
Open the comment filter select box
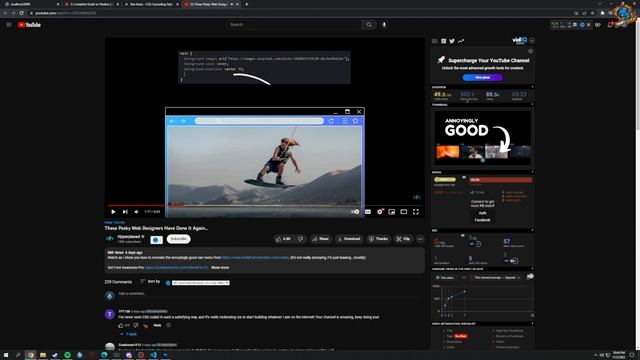(200, 283)
